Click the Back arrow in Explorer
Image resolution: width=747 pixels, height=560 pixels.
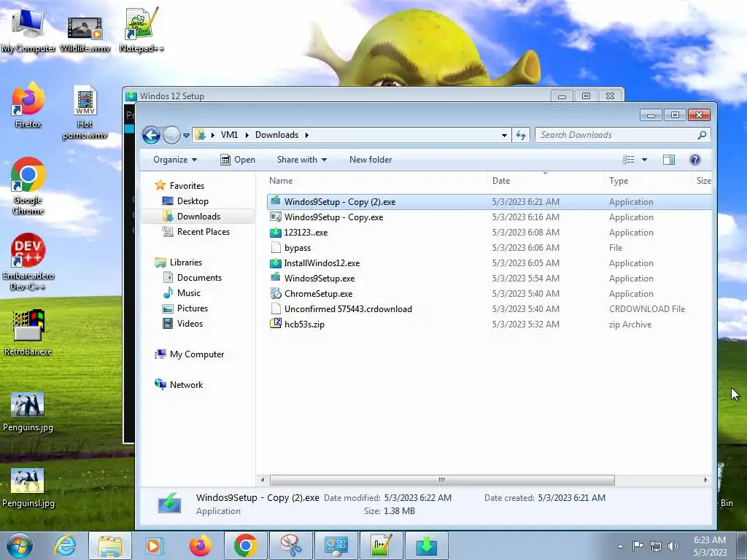[151, 135]
